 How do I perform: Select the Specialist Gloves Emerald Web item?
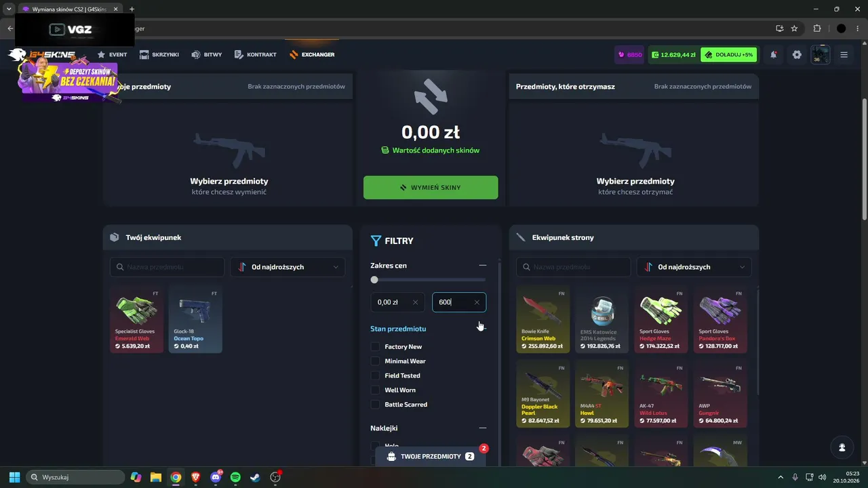[x=137, y=319]
